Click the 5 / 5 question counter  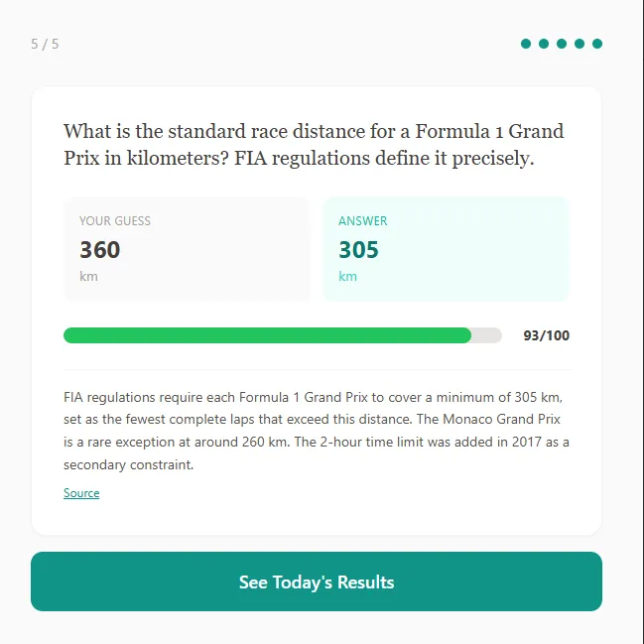tap(45, 44)
